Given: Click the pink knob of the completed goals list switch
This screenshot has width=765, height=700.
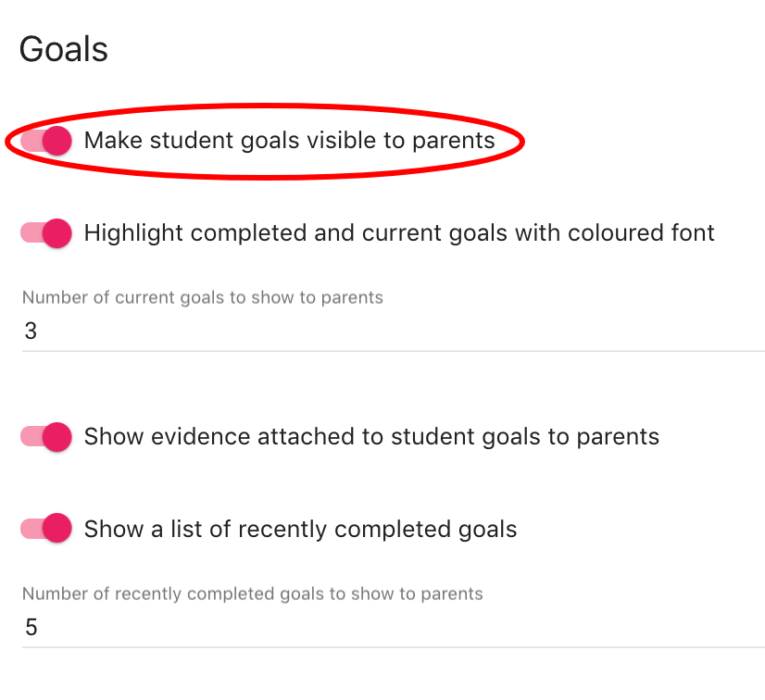Looking at the screenshot, I should [x=57, y=530].
